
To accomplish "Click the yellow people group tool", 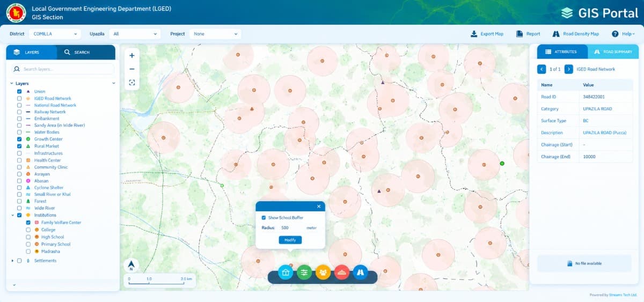I will pyautogui.click(x=323, y=272).
